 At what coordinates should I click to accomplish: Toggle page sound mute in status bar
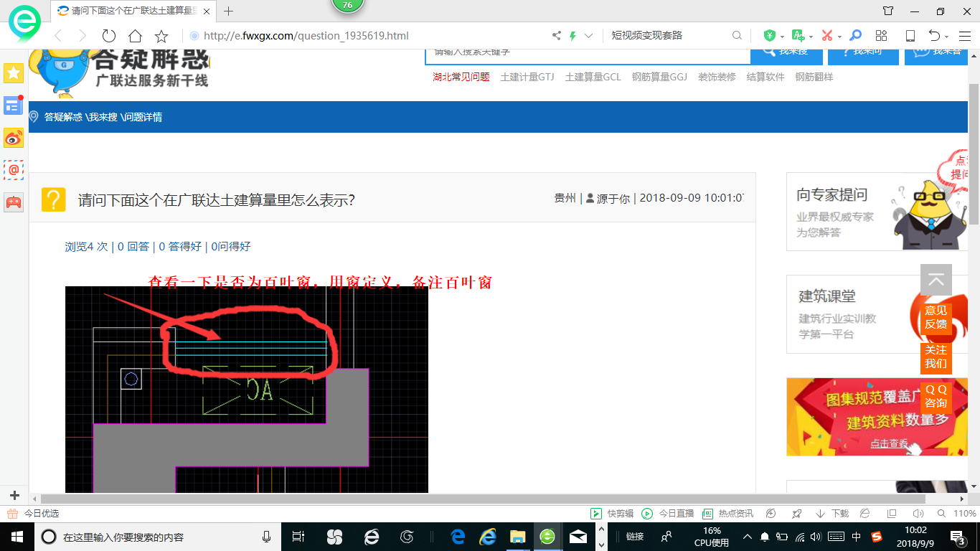coord(918,514)
